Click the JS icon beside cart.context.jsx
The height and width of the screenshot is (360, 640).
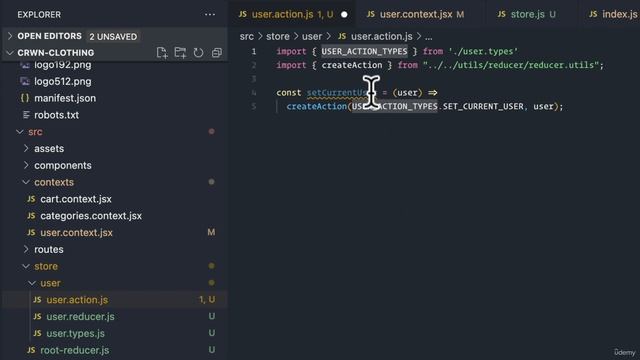[31, 199]
